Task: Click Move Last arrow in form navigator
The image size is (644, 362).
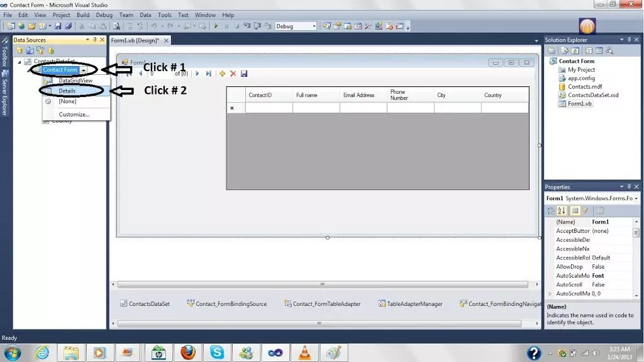Action: pos(209,74)
